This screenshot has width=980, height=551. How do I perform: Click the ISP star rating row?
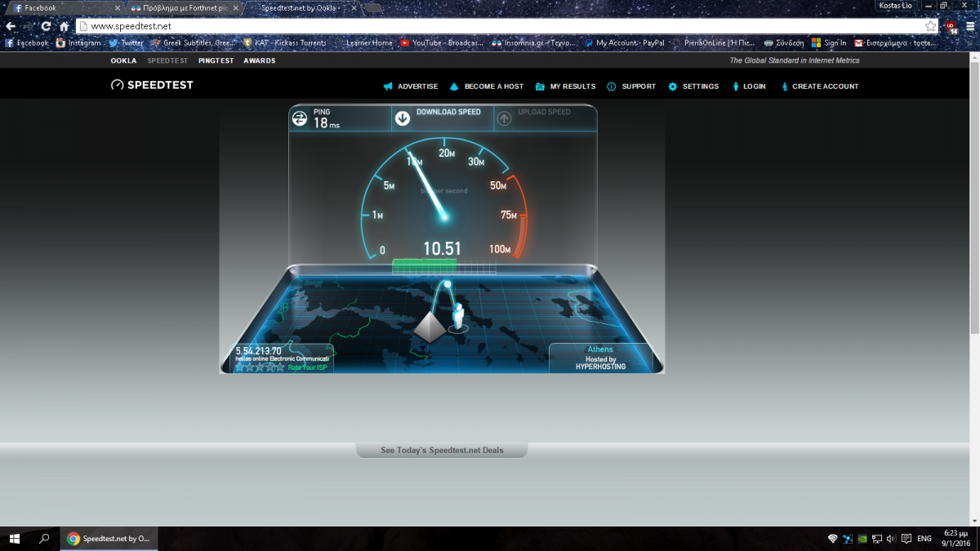point(260,367)
